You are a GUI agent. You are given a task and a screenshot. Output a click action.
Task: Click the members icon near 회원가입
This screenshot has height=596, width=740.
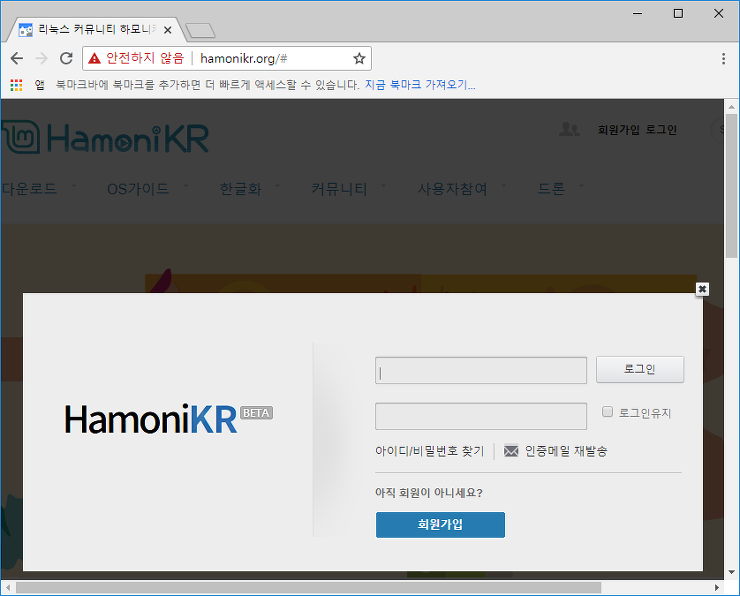click(x=569, y=129)
